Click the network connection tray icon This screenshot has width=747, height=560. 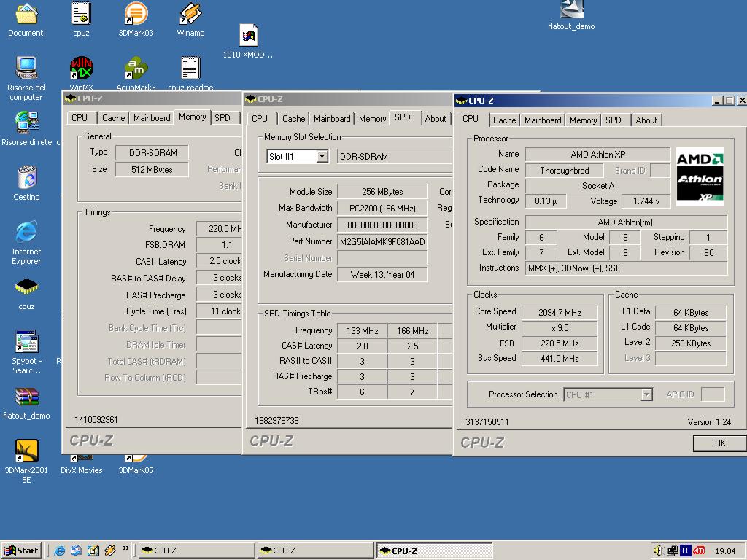[x=673, y=551]
